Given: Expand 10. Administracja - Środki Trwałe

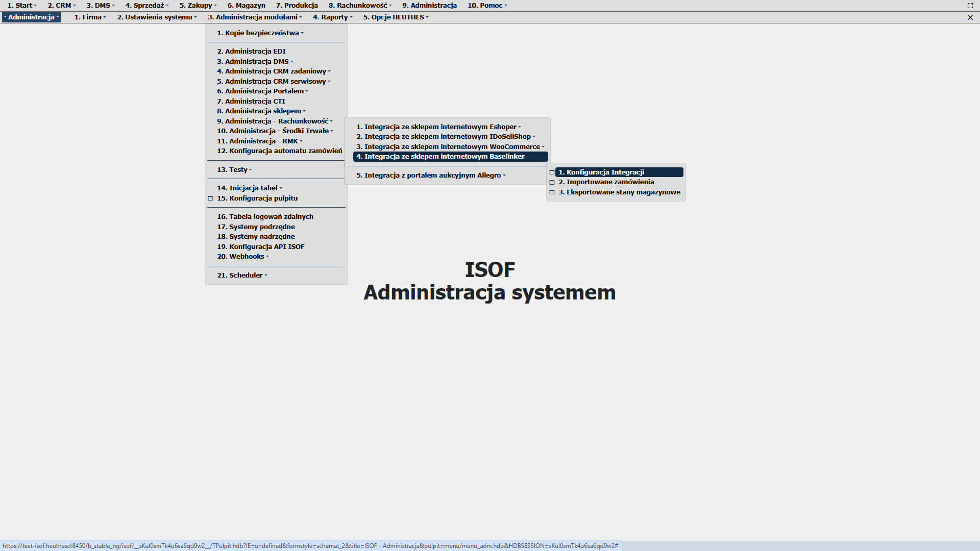Looking at the screenshot, I should click(x=276, y=131).
